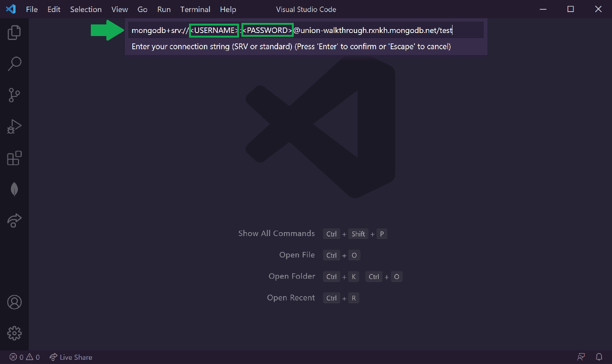Start Live Share from the status bar
This screenshot has width=612, height=364.
point(71,357)
